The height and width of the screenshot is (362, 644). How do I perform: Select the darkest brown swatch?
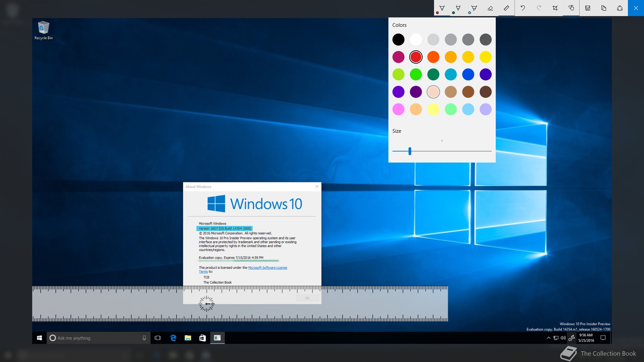(x=486, y=92)
